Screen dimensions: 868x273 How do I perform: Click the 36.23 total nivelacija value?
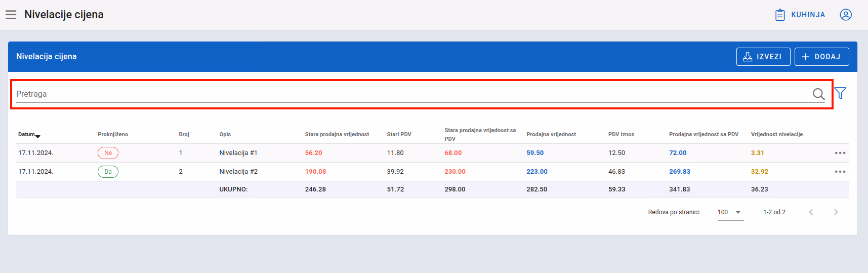pyautogui.click(x=760, y=189)
